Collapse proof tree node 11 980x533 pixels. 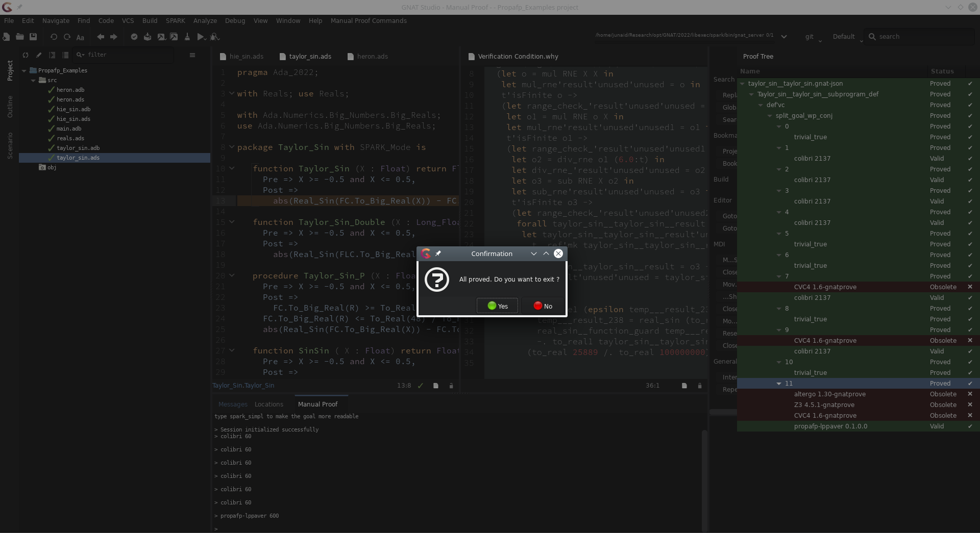pyautogui.click(x=779, y=384)
